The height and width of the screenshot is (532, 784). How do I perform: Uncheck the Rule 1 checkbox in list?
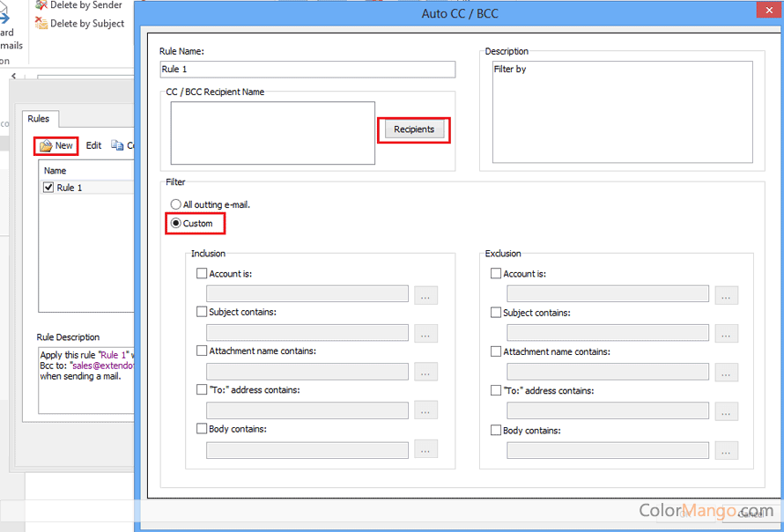click(49, 188)
